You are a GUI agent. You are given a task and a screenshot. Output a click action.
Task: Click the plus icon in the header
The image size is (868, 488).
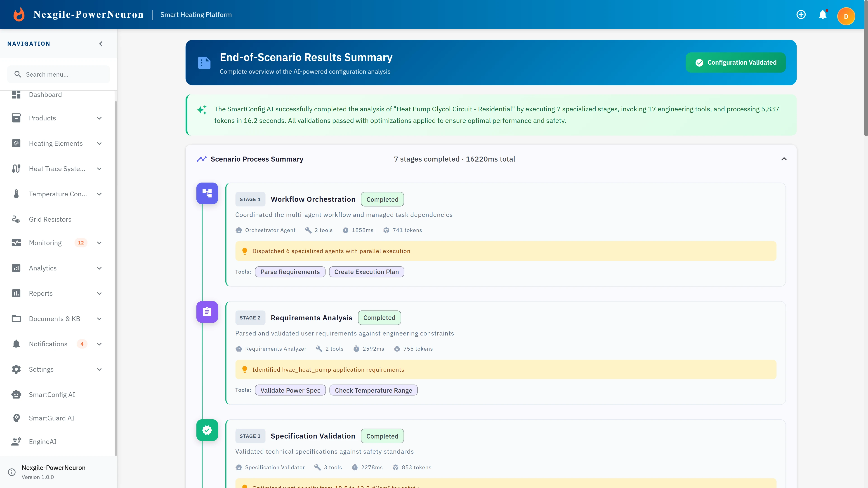coord(801,14)
